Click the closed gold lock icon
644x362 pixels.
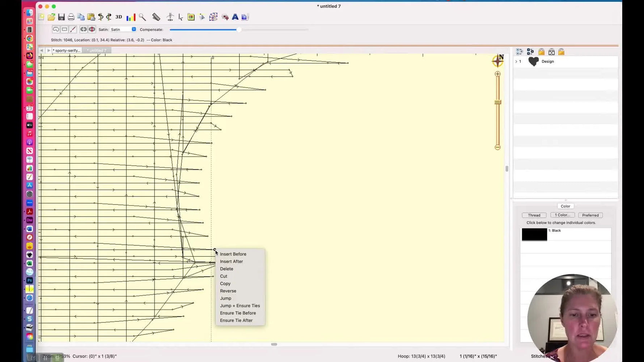coord(541,52)
